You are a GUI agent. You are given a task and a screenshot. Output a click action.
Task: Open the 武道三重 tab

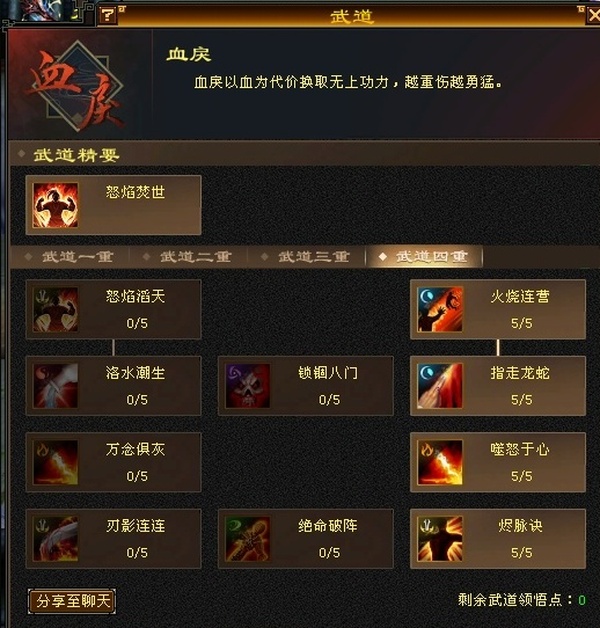[x=306, y=256]
